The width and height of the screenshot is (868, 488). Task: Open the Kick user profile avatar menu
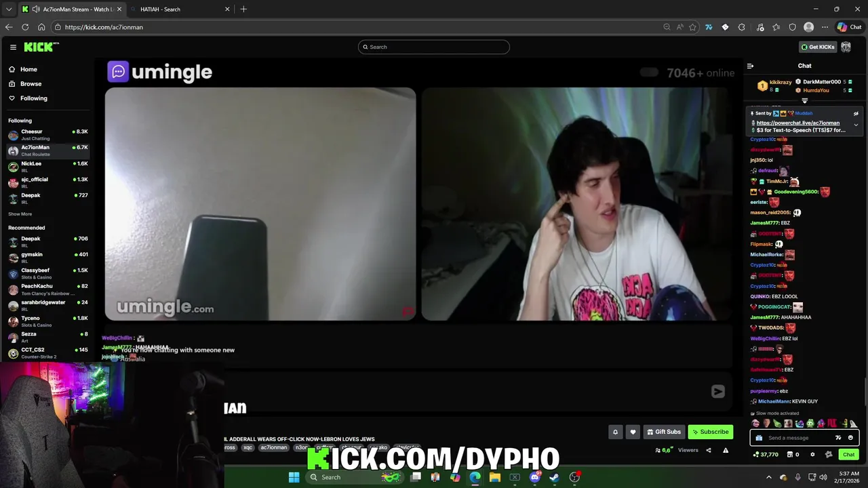(846, 47)
